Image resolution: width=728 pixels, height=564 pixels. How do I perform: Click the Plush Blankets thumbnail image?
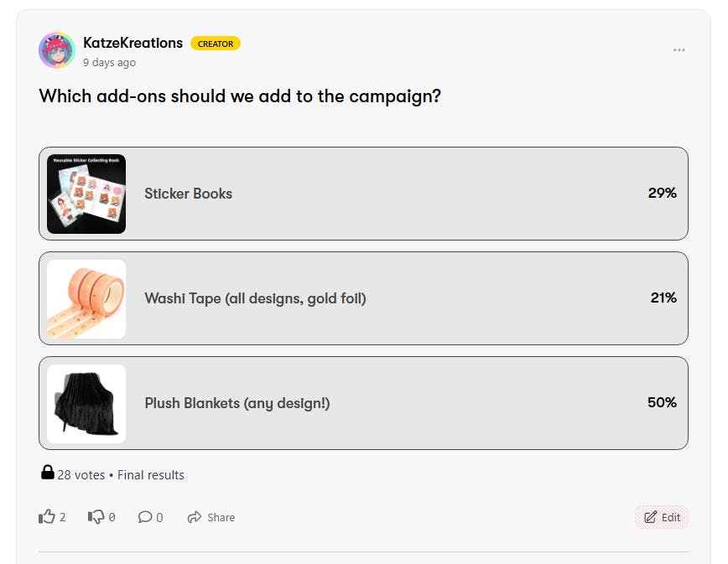click(x=86, y=403)
